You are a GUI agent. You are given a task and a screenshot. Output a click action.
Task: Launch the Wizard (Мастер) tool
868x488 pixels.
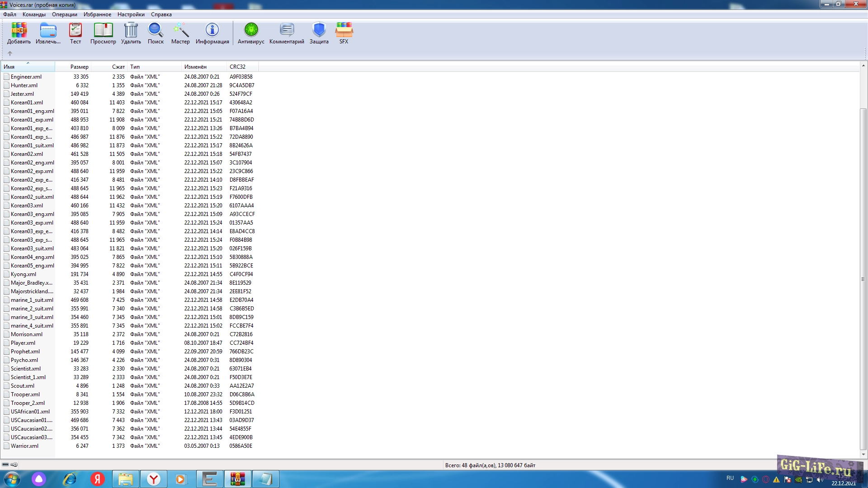coord(180,33)
